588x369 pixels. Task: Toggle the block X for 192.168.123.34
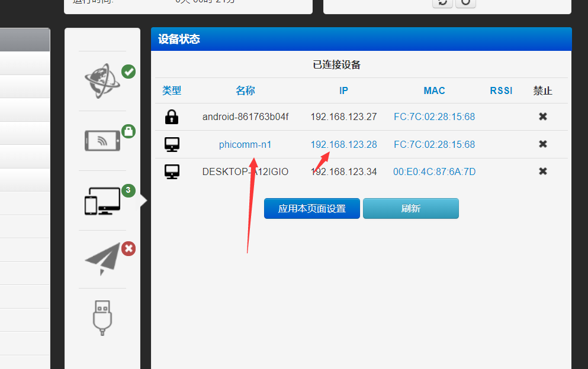pyautogui.click(x=542, y=171)
